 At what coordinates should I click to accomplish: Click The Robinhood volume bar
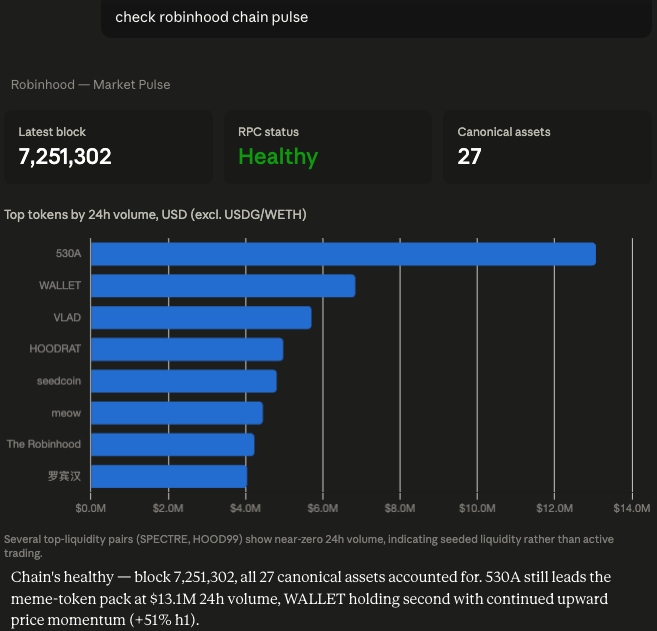(x=173, y=445)
